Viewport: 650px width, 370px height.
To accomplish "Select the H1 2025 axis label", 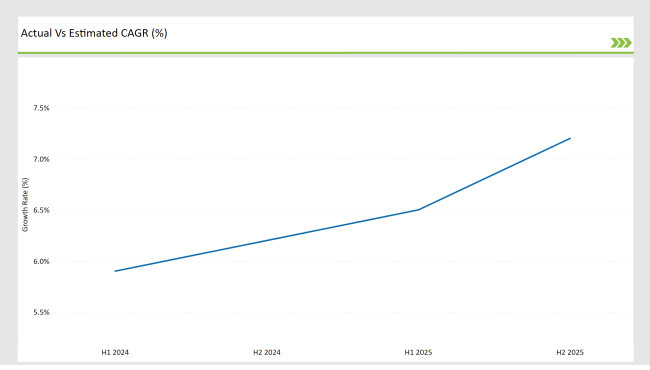I will 418,352.
